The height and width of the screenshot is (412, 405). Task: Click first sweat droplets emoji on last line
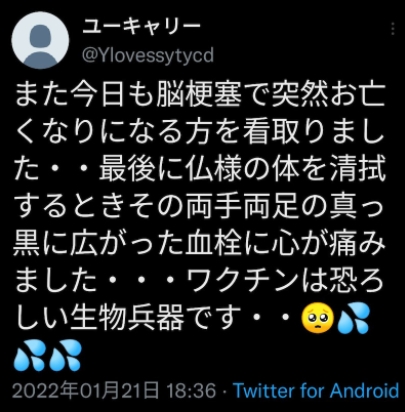click(29, 355)
